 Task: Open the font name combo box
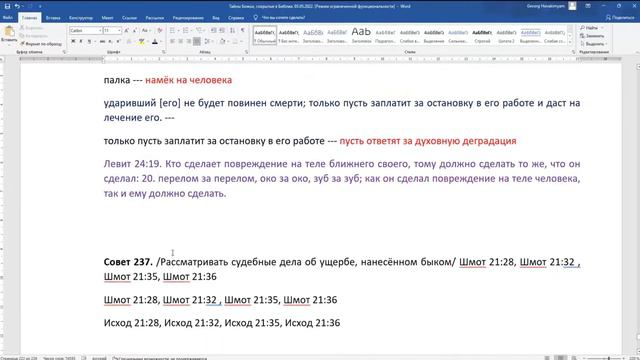tap(85, 31)
